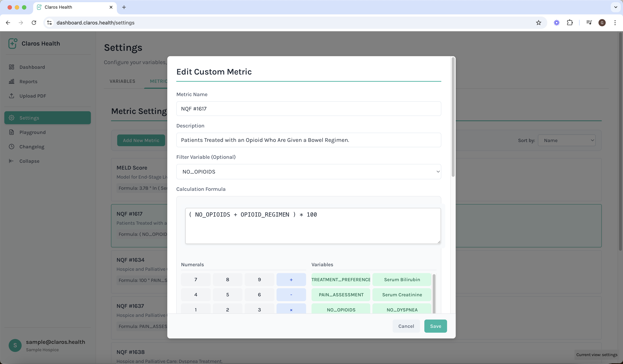Open the Playground page
The width and height of the screenshot is (623, 364).
(33, 132)
